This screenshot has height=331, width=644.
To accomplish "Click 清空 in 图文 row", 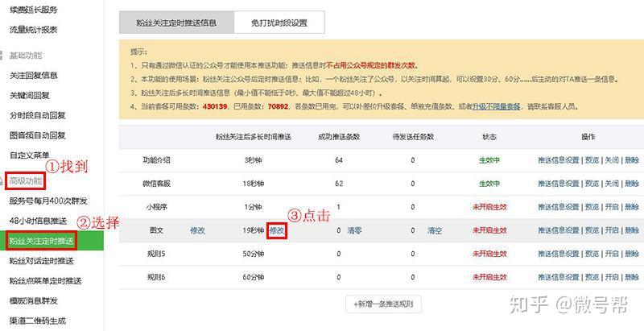I will coord(435,231).
